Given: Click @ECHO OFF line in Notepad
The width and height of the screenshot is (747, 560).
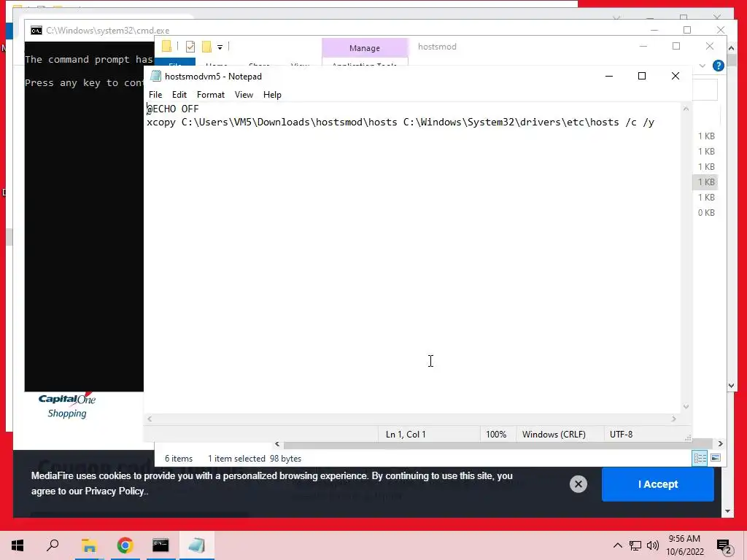Looking at the screenshot, I should (172, 109).
